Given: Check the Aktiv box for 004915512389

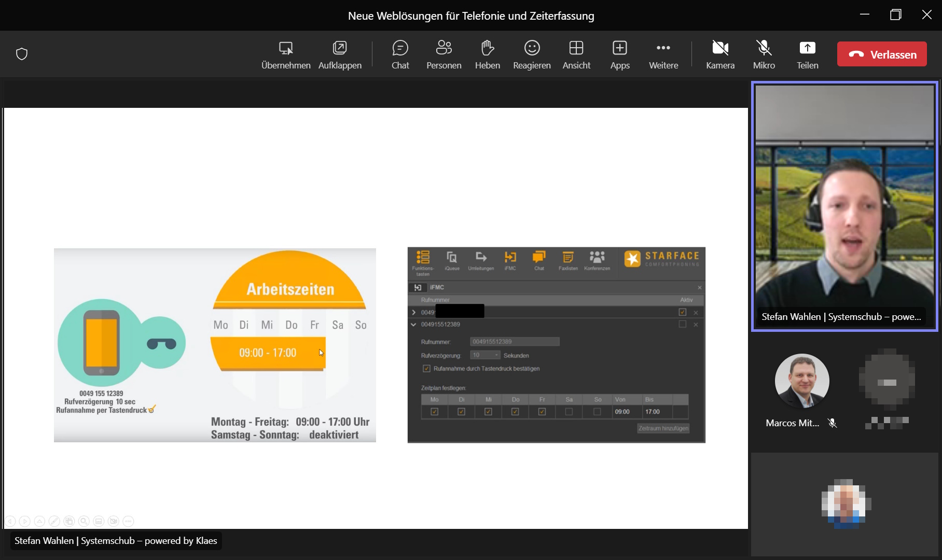Looking at the screenshot, I should (682, 324).
